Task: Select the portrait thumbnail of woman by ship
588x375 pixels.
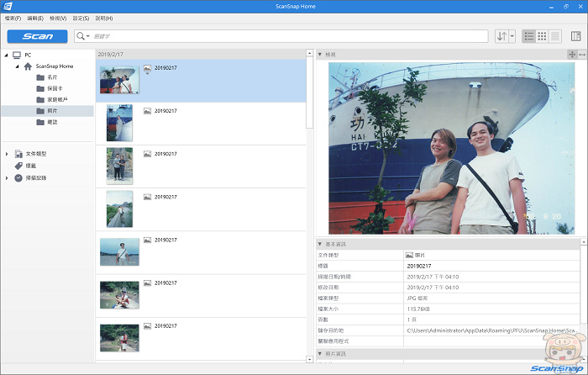Action: tap(119, 123)
